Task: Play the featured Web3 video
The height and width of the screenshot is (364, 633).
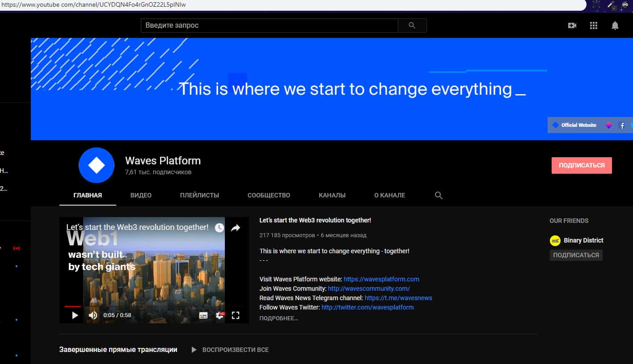Action: (x=75, y=315)
